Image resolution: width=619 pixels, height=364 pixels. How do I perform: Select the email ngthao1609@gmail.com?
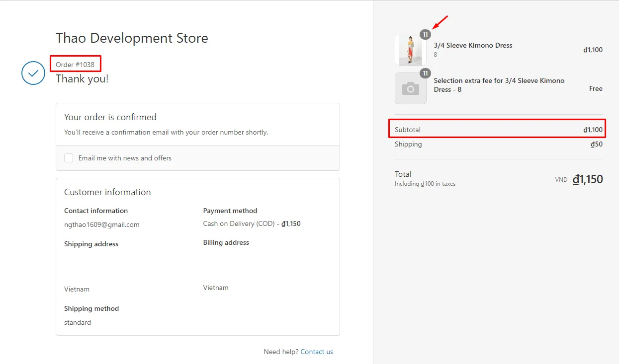pyautogui.click(x=102, y=224)
